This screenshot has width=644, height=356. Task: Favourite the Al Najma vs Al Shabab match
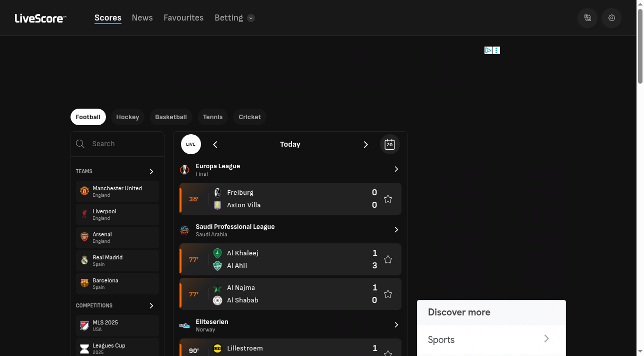[388, 294]
